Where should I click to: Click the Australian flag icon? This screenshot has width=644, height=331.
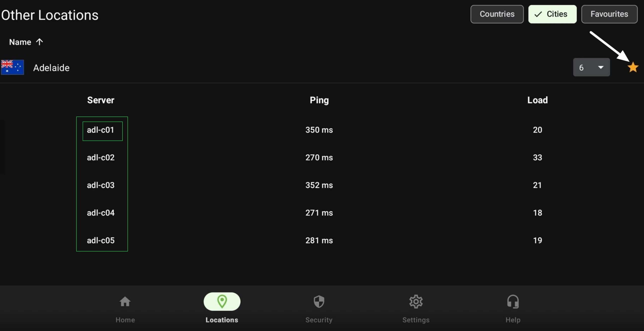click(x=12, y=67)
